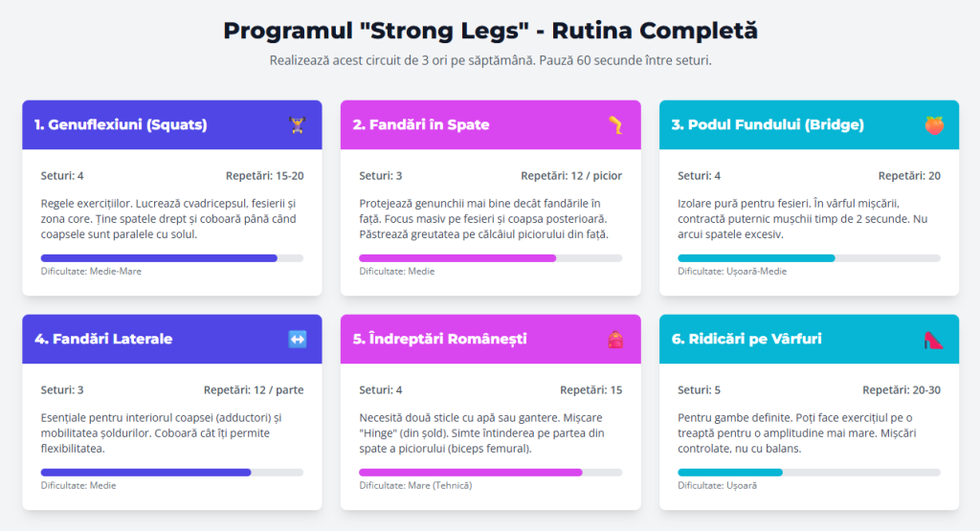Click "Repetări: 15-20" on the Squats card
The width and height of the screenshot is (980, 531).
coord(264,176)
